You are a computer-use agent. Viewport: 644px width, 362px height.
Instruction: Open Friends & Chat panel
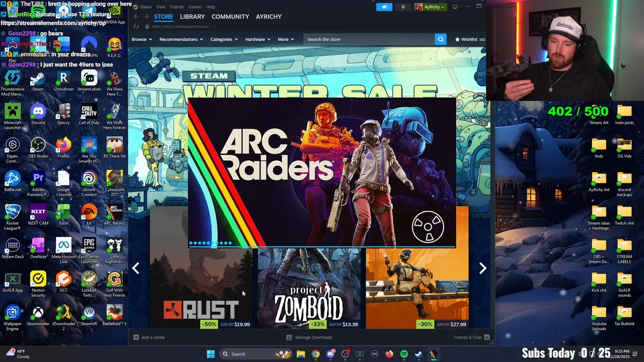472,337
